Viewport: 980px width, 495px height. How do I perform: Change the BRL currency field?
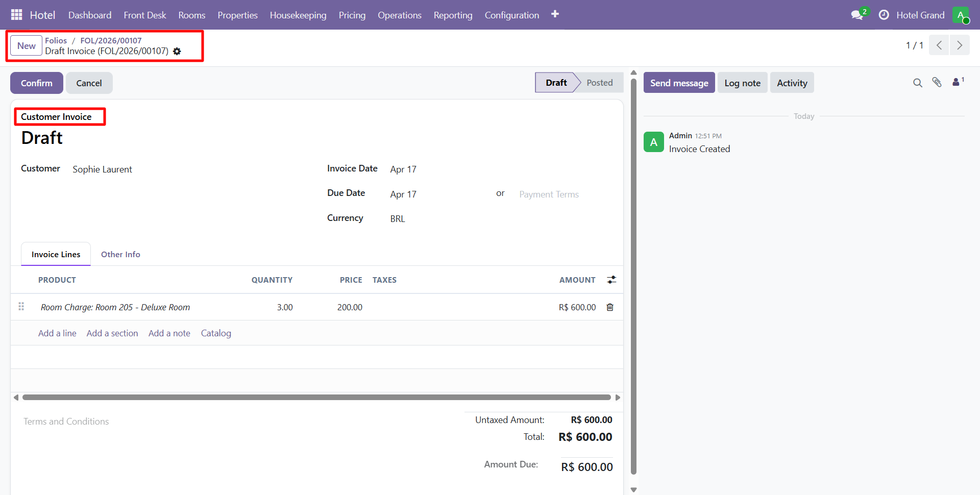[x=397, y=218]
